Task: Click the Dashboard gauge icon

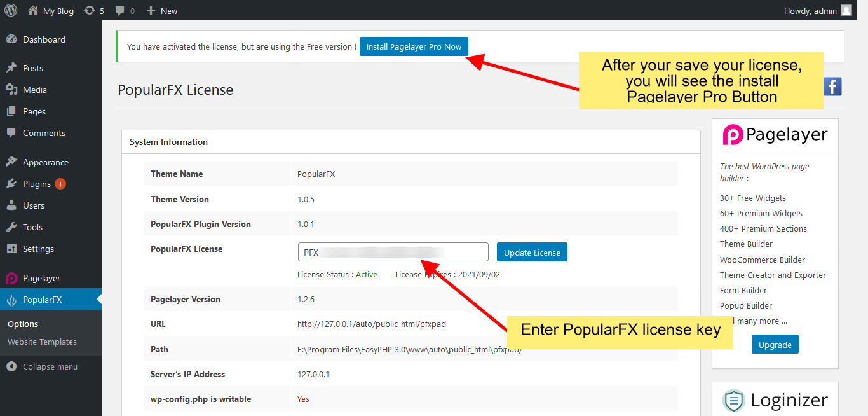Action: [11, 39]
